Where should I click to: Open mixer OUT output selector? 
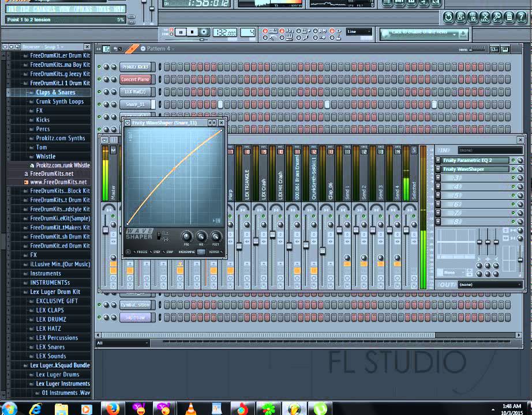pos(490,285)
